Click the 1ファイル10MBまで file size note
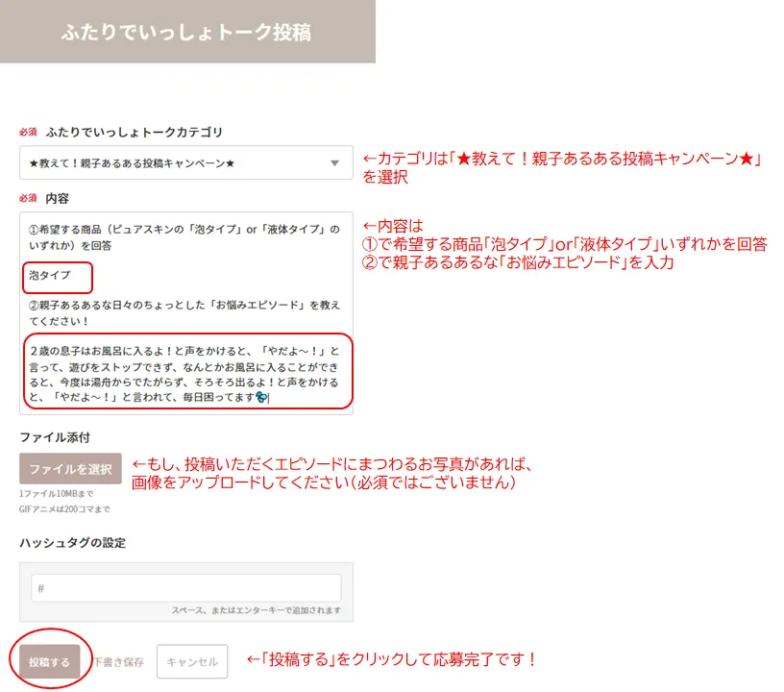 (x=56, y=494)
